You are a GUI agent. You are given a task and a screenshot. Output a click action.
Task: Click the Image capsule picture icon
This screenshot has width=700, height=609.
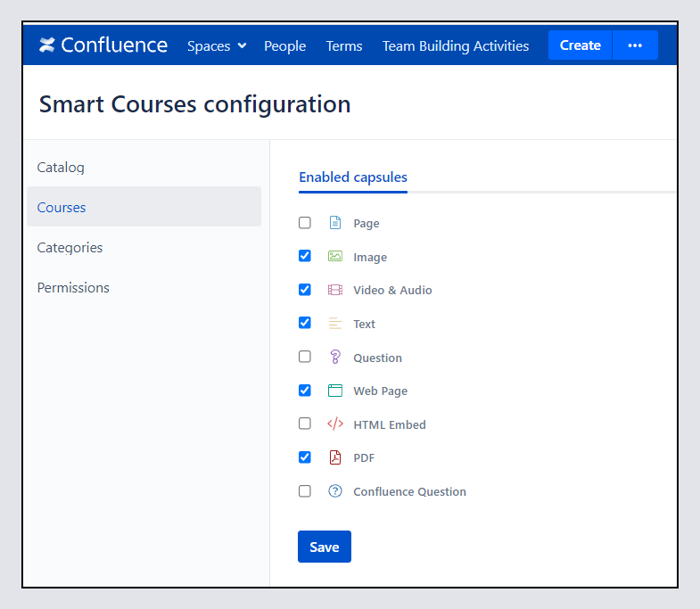point(335,257)
